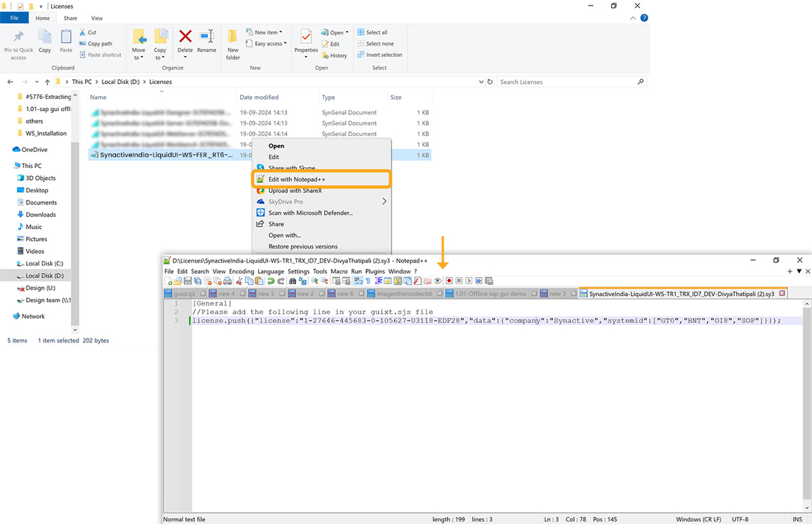The height and width of the screenshot is (524, 812).
Task: Click the Rename icon in the Organize group
Action: [207, 36]
